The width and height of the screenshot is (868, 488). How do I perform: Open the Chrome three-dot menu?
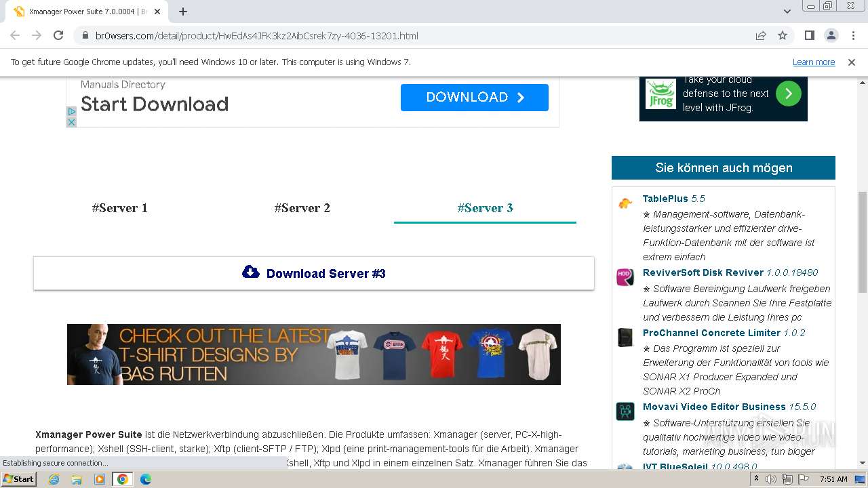852,35
